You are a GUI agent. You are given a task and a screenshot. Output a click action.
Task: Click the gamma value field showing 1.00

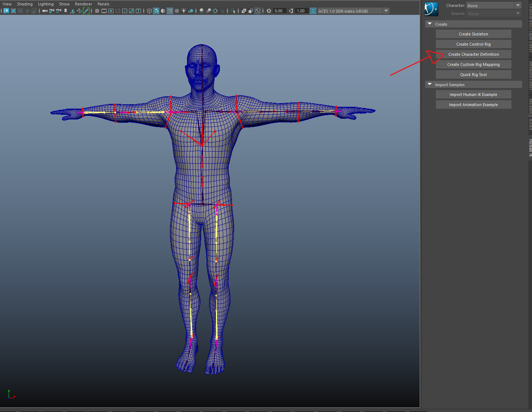(301, 11)
